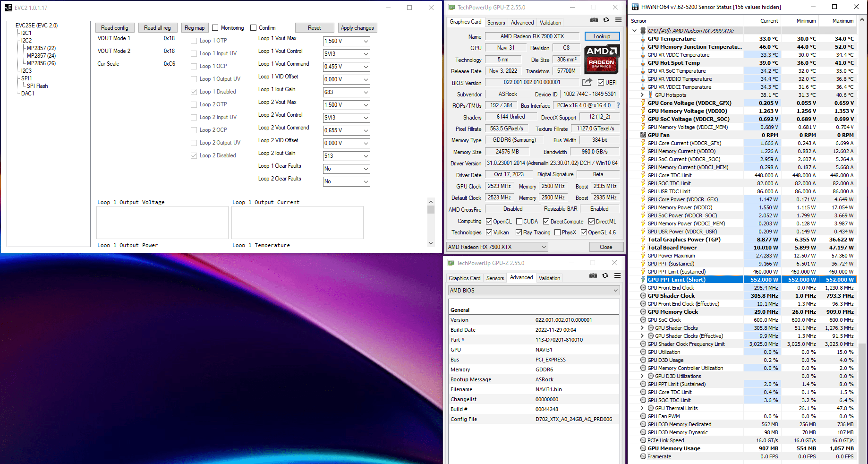Click the Read all reg button
Screen dimensions: 868x464
point(157,28)
